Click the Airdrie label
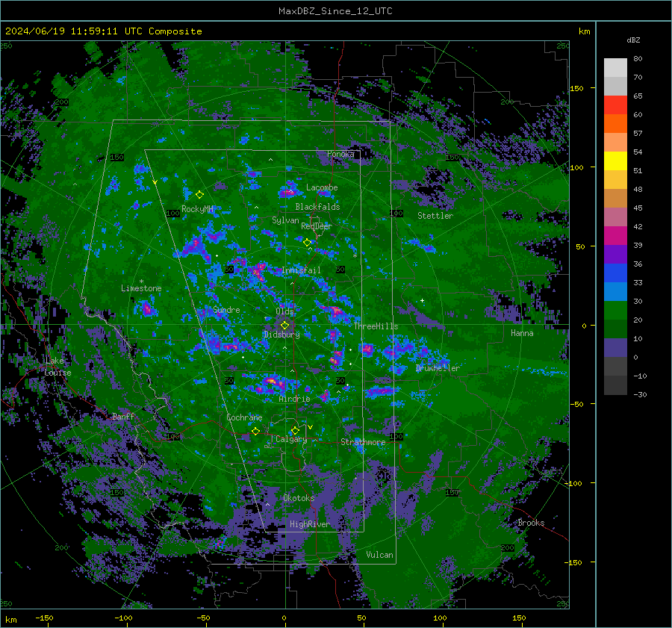This screenshot has width=672, height=628. [294, 399]
